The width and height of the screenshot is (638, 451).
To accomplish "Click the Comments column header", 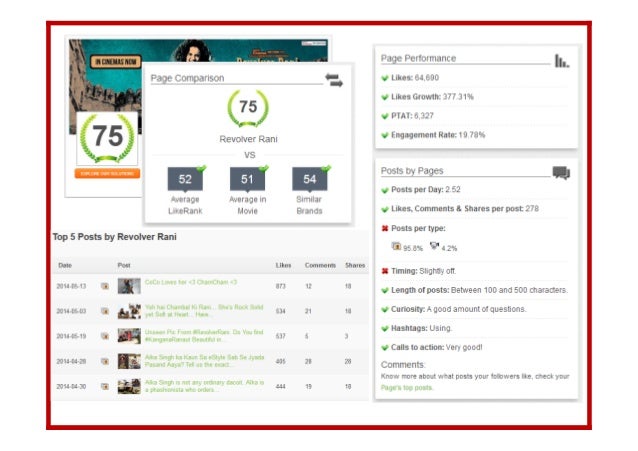I will [320, 265].
